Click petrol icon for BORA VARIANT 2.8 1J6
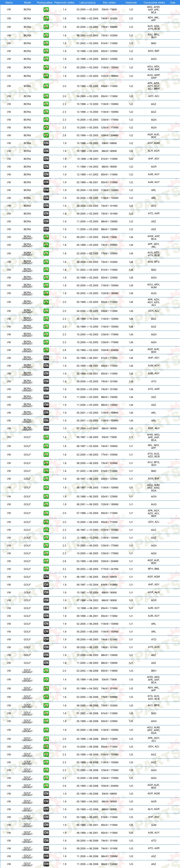Screen dimensions: 180x868 click(46, 350)
